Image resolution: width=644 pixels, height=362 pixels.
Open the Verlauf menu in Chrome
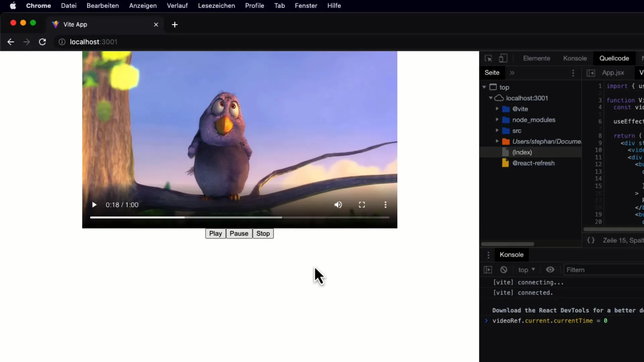(177, 5)
